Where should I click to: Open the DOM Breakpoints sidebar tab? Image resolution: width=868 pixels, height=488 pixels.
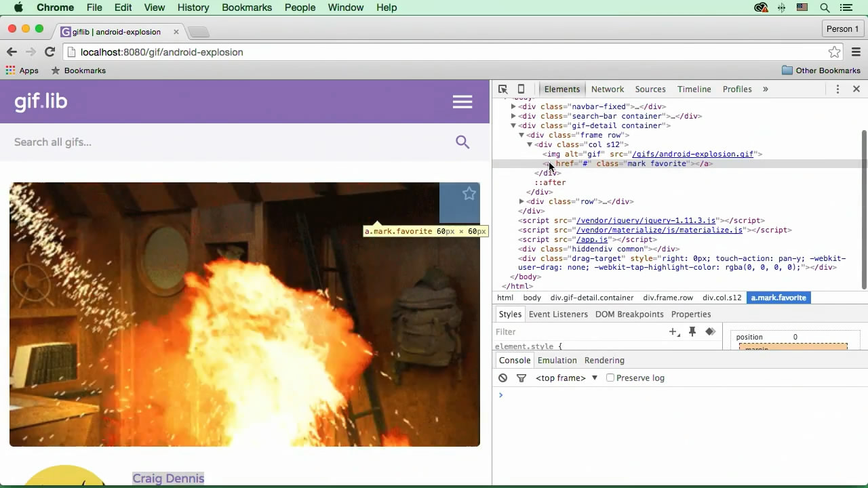pyautogui.click(x=629, y=314)
